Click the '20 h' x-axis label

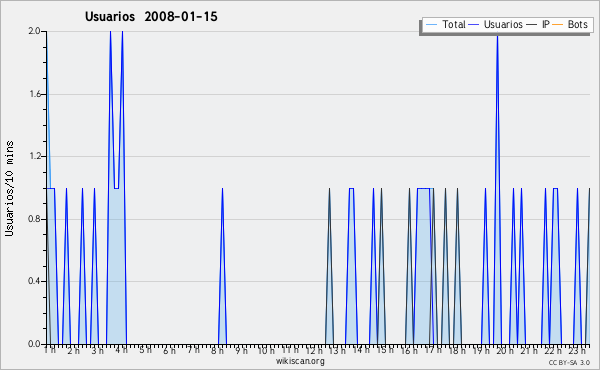point(506,350)
